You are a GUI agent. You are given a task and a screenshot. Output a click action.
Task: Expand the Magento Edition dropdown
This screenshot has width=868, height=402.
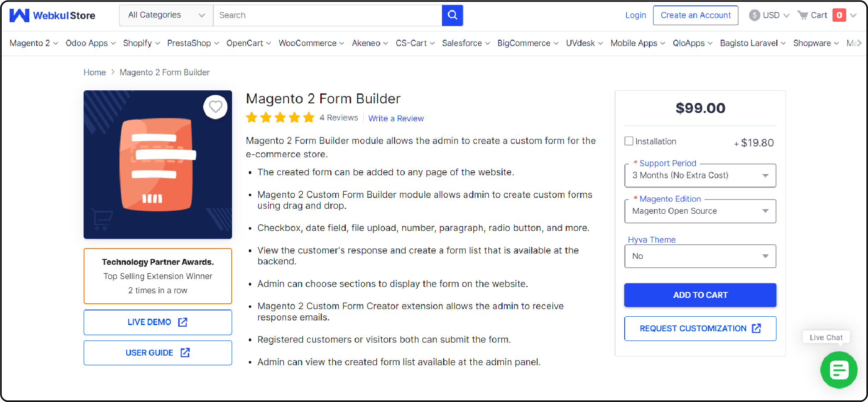[700, 211]
